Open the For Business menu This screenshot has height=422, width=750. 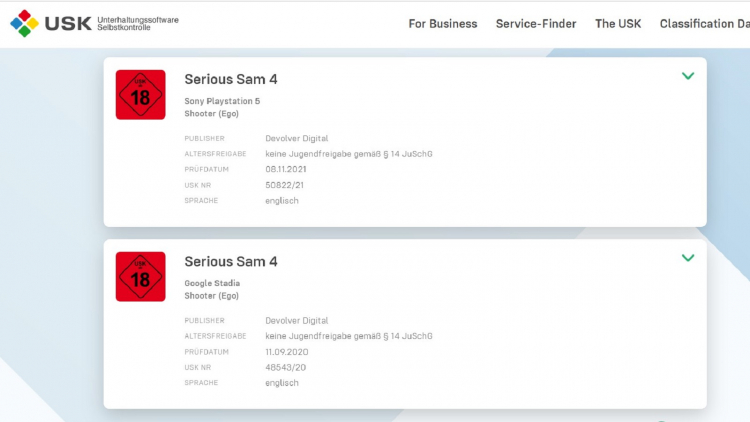coord(443,24)
